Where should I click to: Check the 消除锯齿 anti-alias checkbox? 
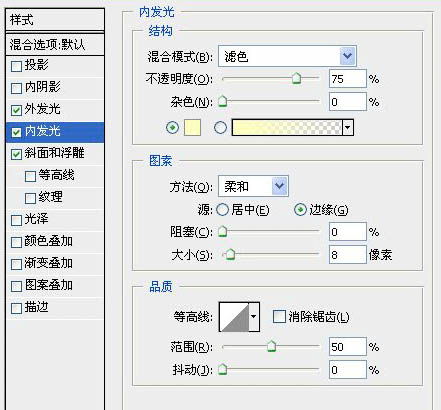(x=279, y=316)
